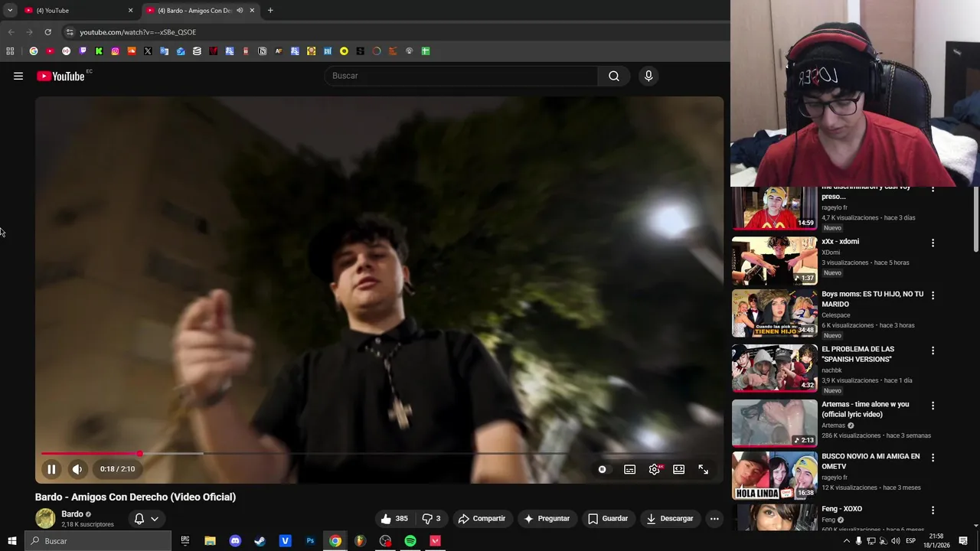The height and width of the screenshot is (551, 980).
Task: Open the SoundCloud bookmark
Action: (132, 51)
